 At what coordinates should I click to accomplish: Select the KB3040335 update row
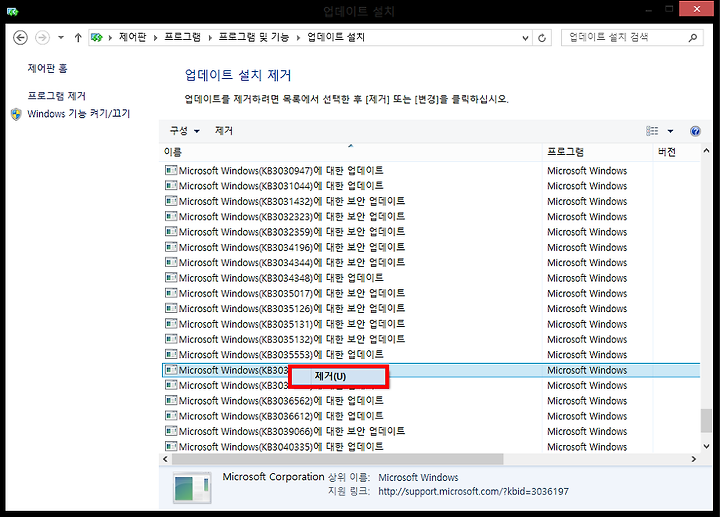tap(431, 446)
